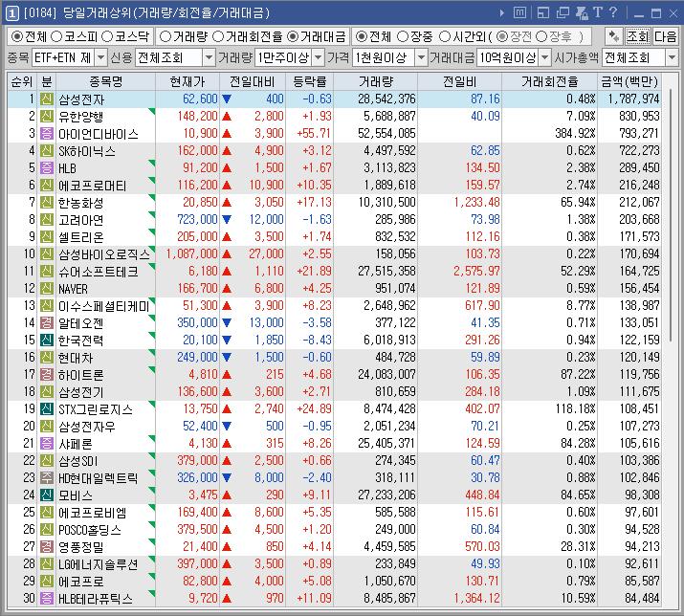The height and width of the screenshot is (616, 684).
Task: Click the dark 신 badge in the 한국전력 row
Action: coord(47,341)
